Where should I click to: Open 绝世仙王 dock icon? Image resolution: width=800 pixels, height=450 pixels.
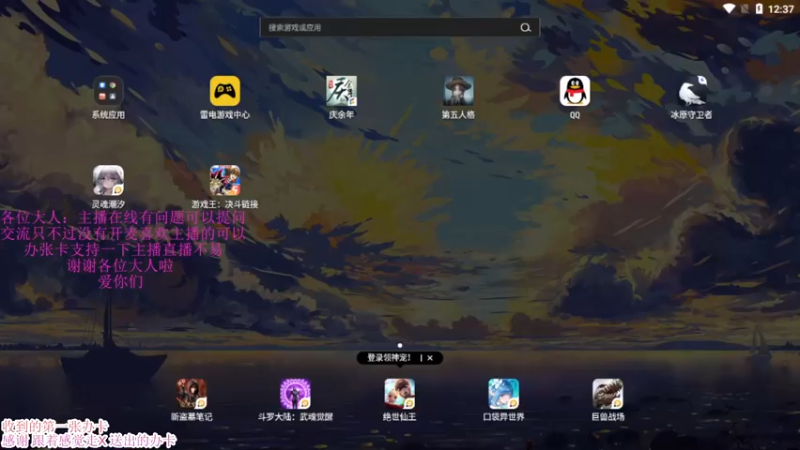point(399,394)
